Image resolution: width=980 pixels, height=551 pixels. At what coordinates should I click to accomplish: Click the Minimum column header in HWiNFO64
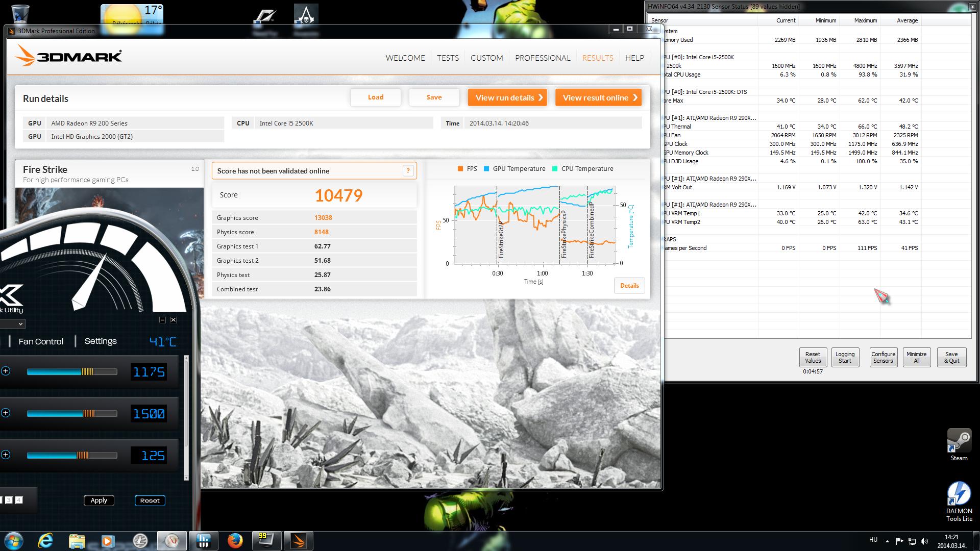819,20
